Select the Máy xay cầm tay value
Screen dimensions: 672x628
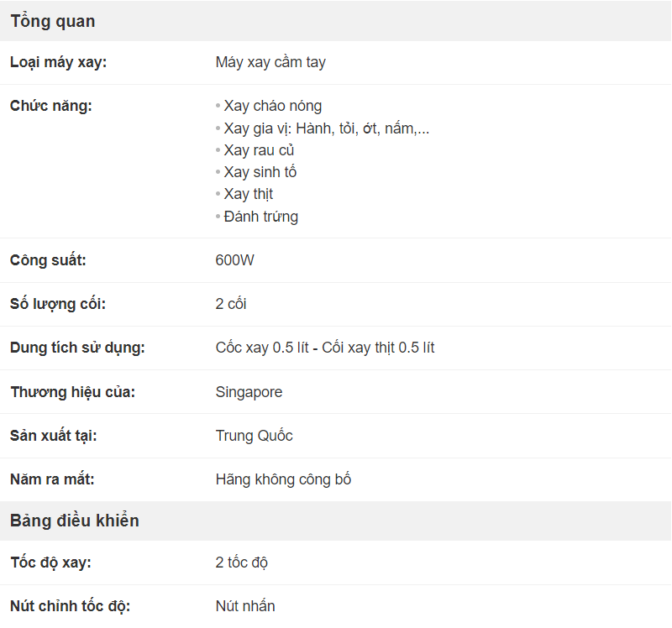click(x=270, y=62)
